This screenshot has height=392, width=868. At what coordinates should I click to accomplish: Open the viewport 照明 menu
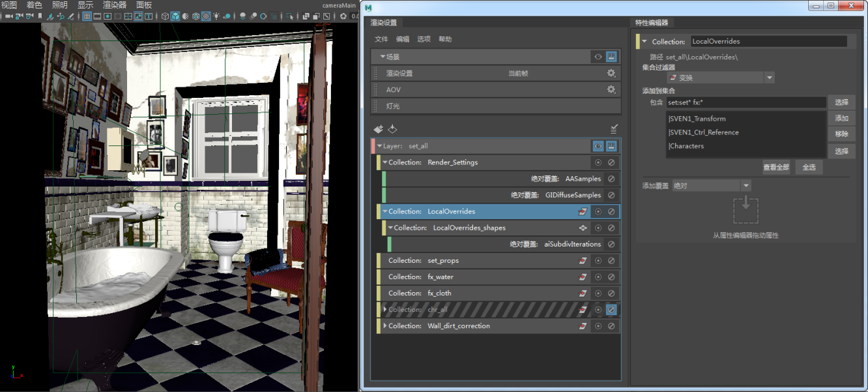[59, 5]
